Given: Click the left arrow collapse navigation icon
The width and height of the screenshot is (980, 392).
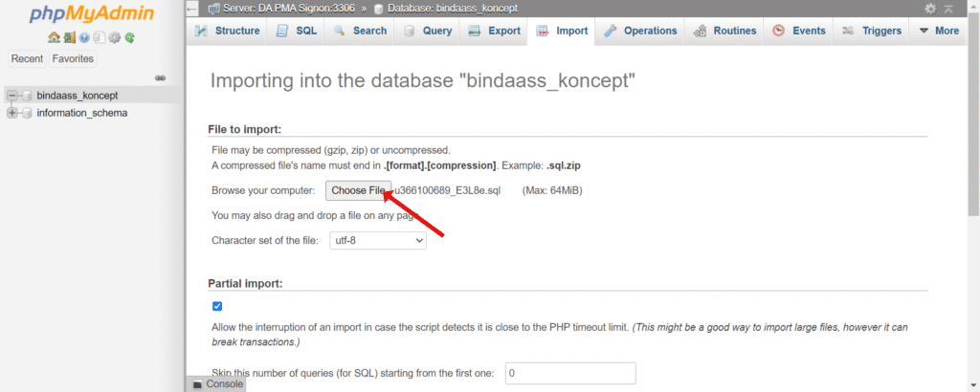Looking at the screenshot, I should pyautogui.click(x=192, y=9).
